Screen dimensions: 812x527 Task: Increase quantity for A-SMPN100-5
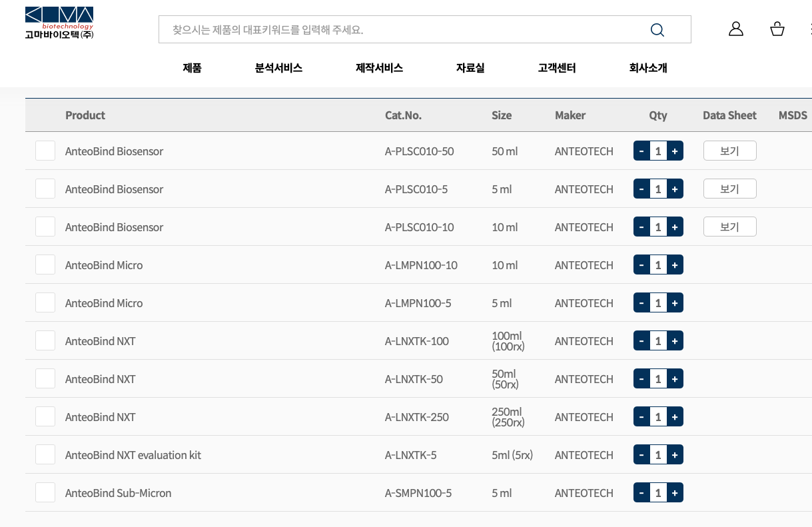[675, 493]
